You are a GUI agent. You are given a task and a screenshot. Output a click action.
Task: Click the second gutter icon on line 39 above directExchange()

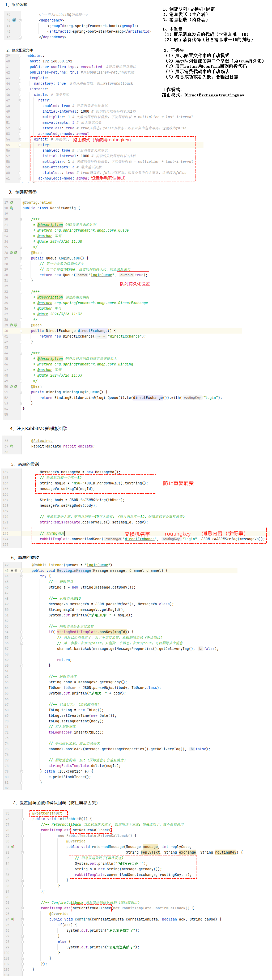tap(15, 325)
